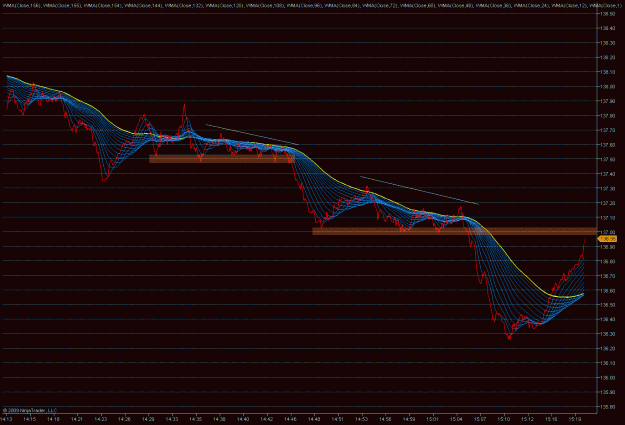This screenshot has width=625, height=425.
Task: Click the 137.50 price axis label
Action: point(607,159)
